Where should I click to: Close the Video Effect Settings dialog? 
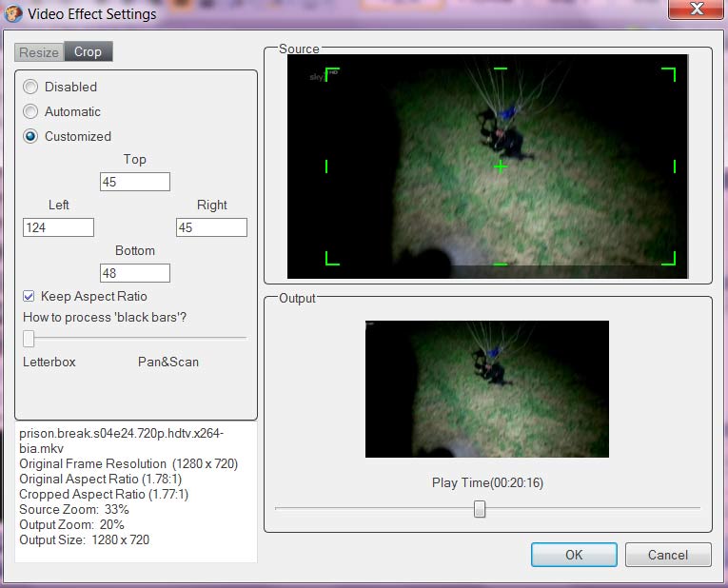697,10
